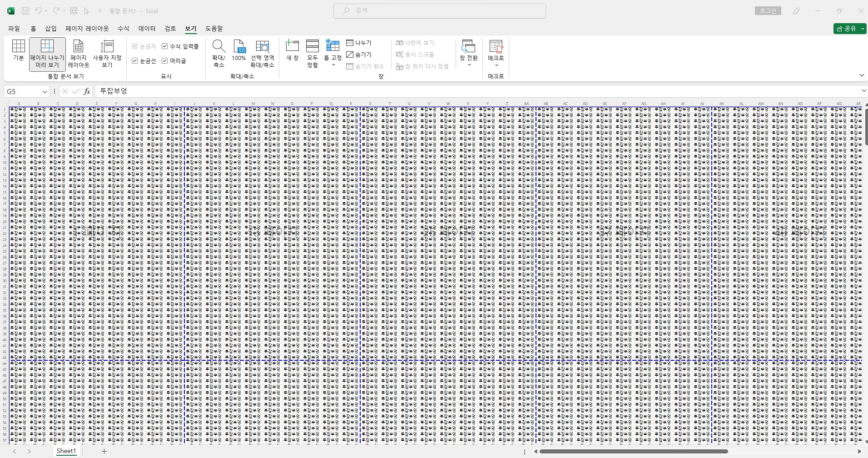Toggle Headings (머리글) checkbox

(x=165, y=61)
